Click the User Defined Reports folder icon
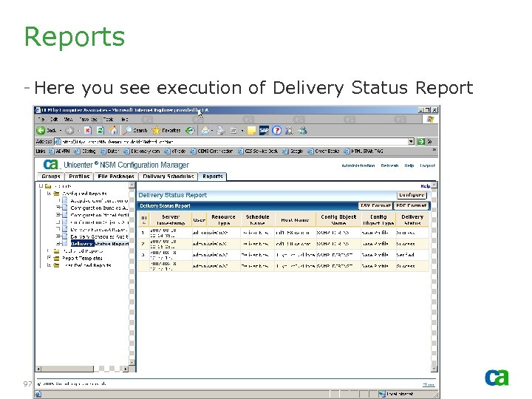Image resolution: width=532 pixels, height=399 pixels. pos(57,265)
